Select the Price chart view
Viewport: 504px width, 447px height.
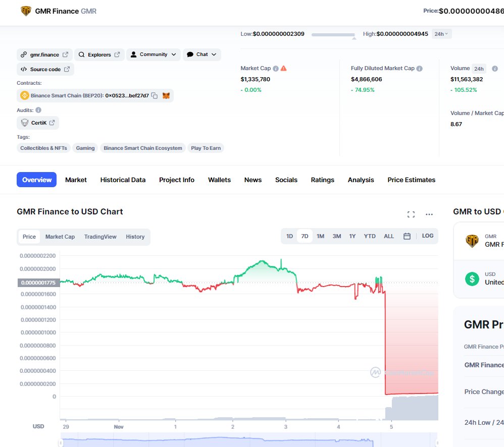(29, 237)
